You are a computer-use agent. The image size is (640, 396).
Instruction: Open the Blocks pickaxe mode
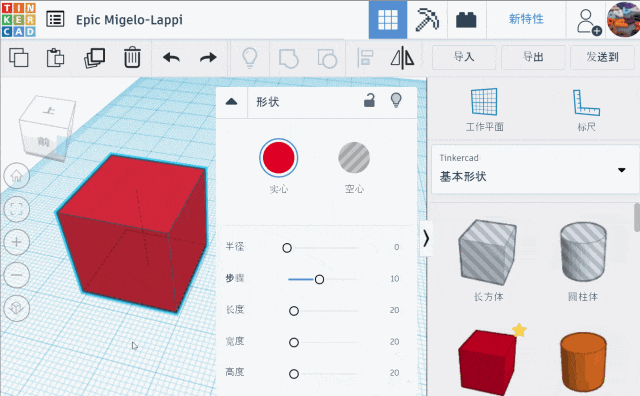427,20
